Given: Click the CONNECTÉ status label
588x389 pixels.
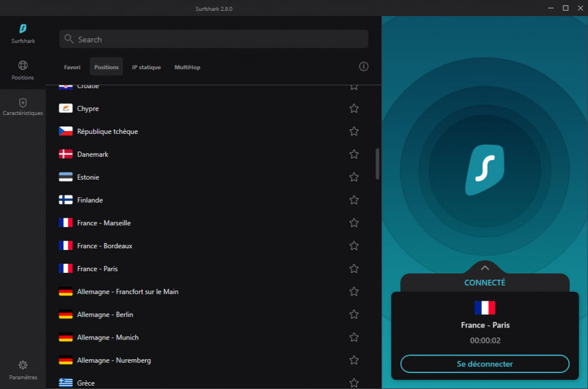Looking at the screenshot, I should coord(485,283).
